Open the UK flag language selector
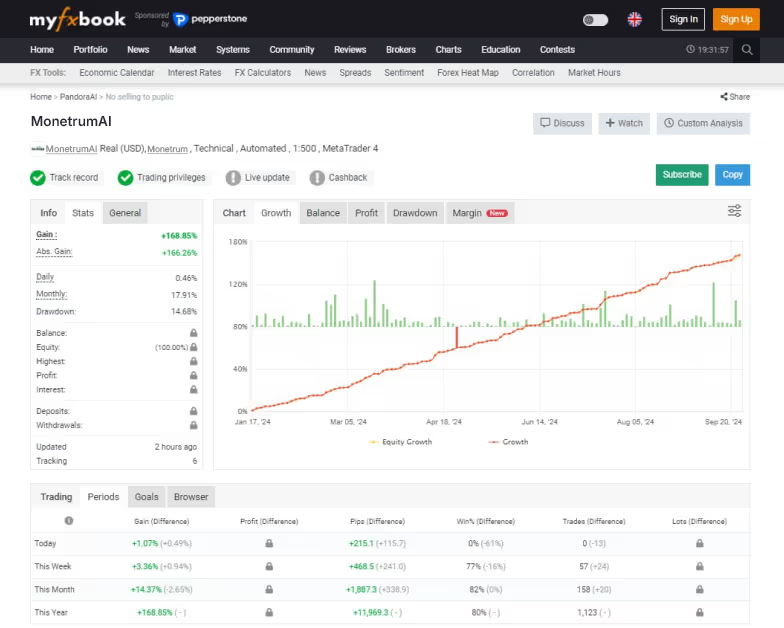784x628 pixels. [635, 19]
